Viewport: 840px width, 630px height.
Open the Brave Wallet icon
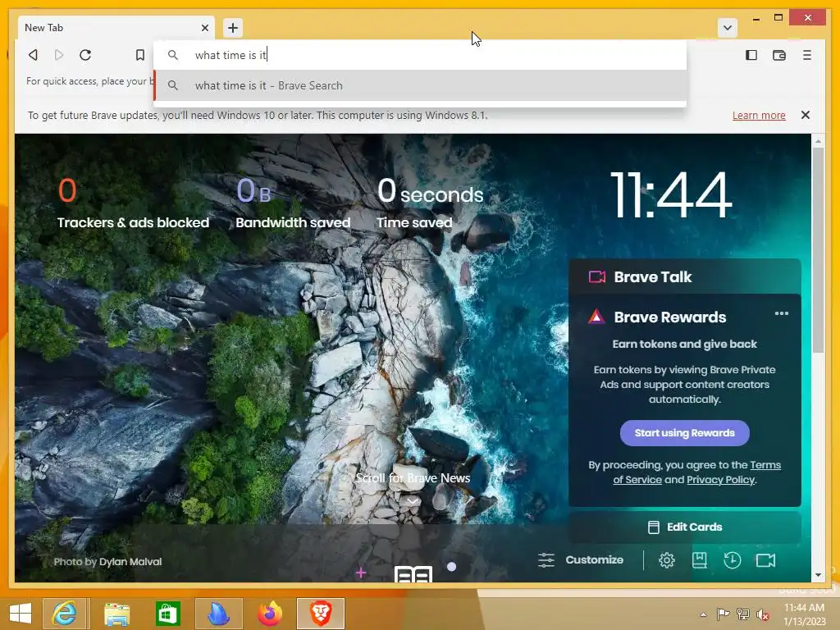tap(779, 55)
